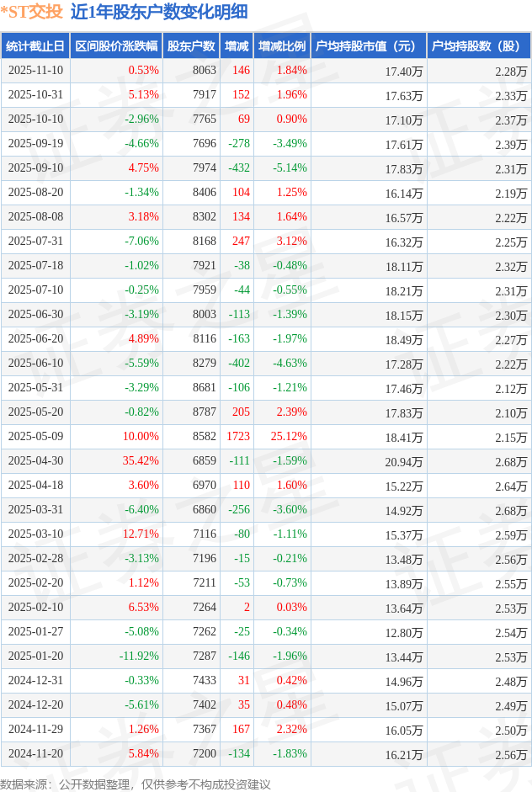Click the 增减 column header
532x792 pixels.
point(237,46)
